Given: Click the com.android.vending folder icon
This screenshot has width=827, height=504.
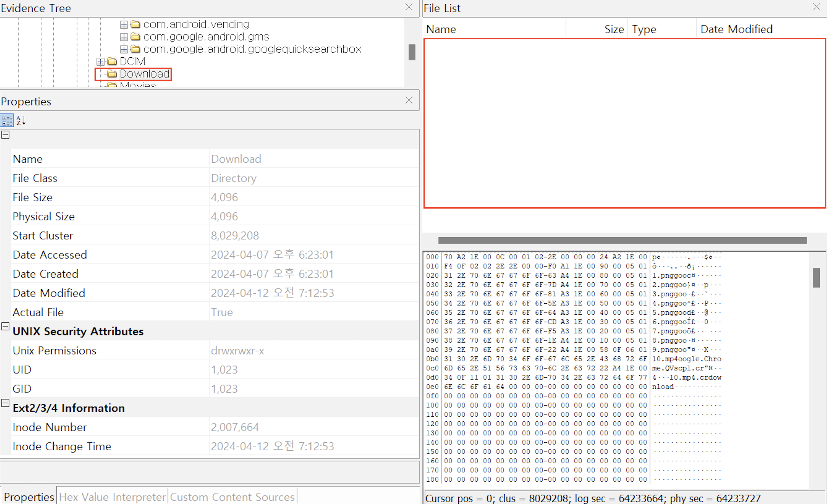Looking at the screenshot, I should click(x=135, y=24).
